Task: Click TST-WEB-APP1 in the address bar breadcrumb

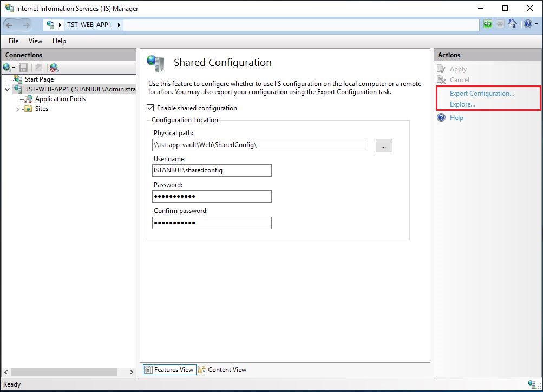Action: (89, 25)
